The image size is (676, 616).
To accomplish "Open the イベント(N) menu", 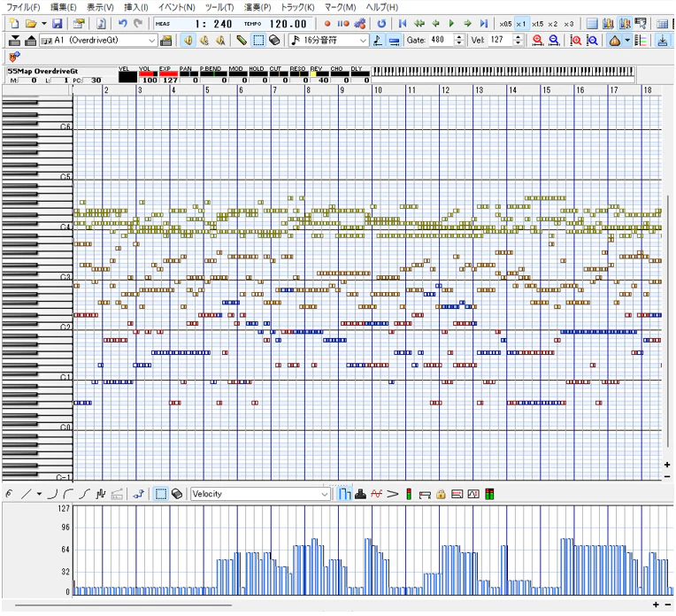I will pos(176,7).
